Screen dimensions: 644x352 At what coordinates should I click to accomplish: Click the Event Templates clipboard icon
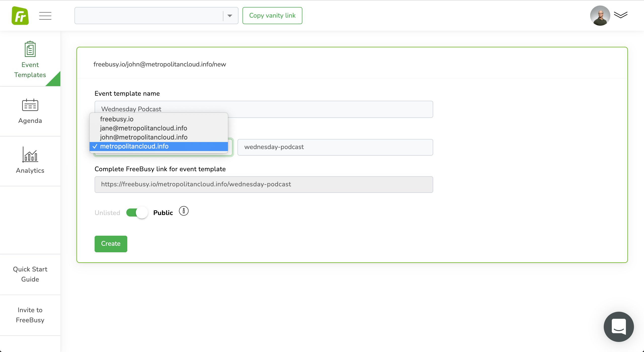point(30,49)
